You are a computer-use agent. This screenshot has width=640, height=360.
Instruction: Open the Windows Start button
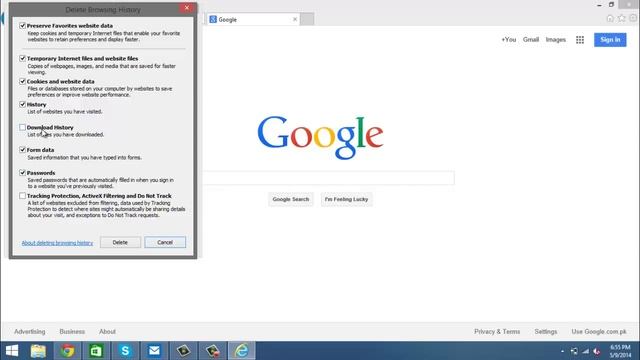click(x=12, y=351)
